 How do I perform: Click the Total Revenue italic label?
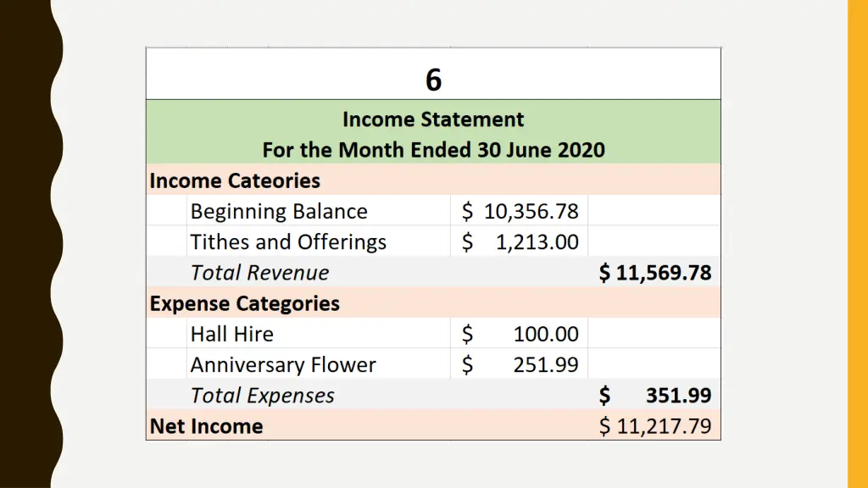pyautogui.click(x=259, y=273)
